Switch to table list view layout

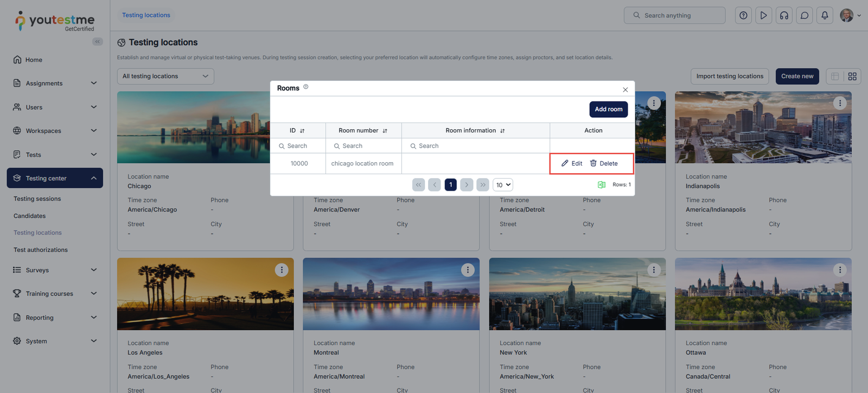pos(835,77)
